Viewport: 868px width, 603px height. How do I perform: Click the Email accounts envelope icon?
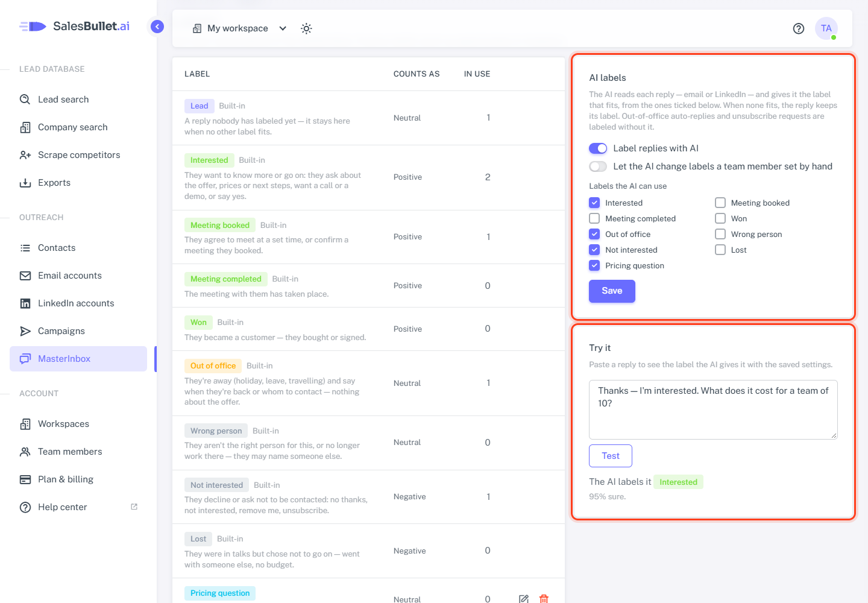pyautogui.click(x=25, y=276)
